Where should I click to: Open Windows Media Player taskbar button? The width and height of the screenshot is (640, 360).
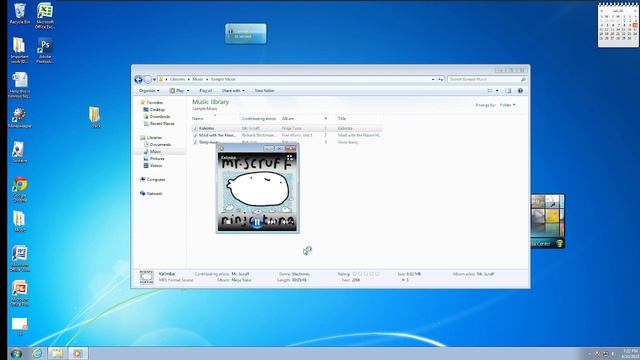(78, 353)
